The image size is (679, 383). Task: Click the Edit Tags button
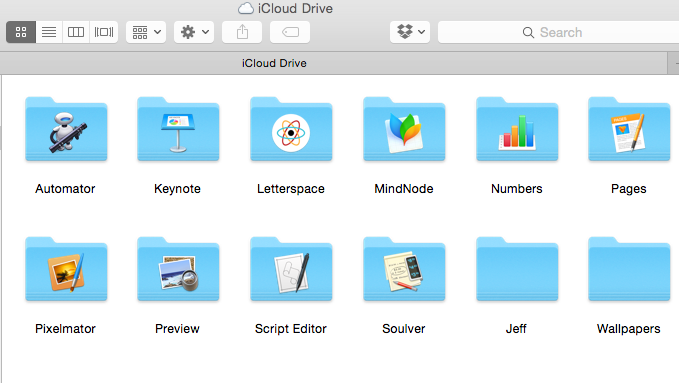tap(290, 32)
